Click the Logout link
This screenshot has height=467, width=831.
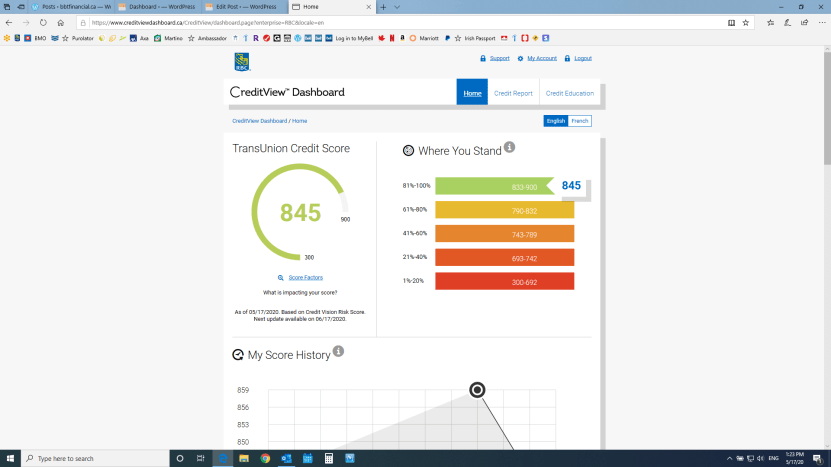582,58
